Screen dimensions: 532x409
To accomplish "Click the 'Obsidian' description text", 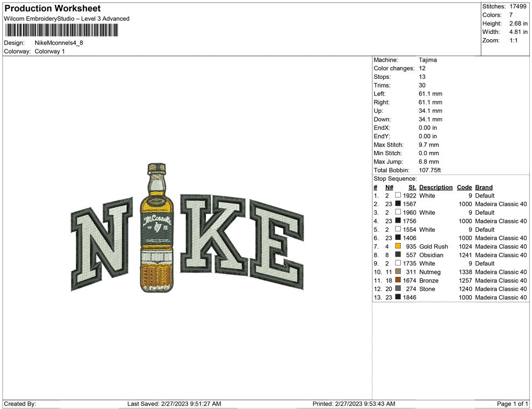I will (x=431, y=255).
